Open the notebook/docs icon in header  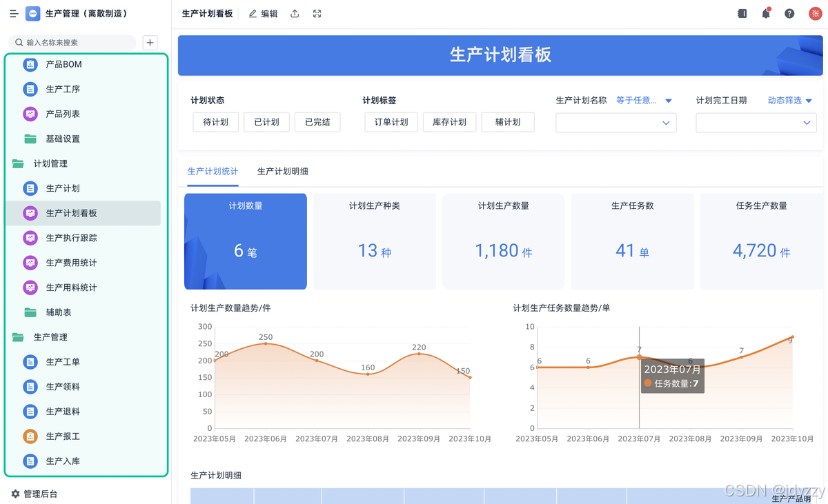pyautogui.click(x=742, y=14)
